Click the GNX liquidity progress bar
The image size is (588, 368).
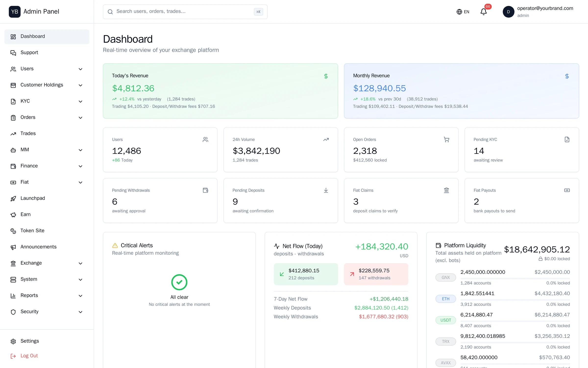[515, 278]
